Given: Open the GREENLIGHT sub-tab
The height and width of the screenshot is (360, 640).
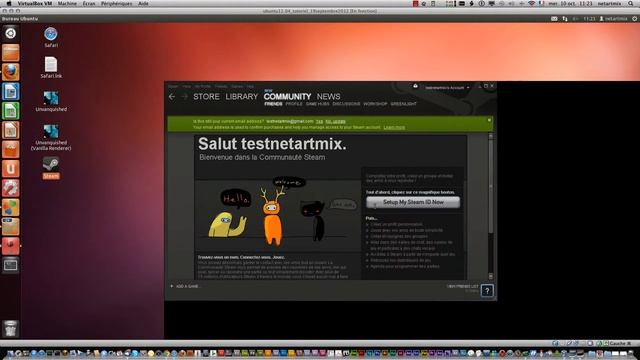Looking at the screenshot, I should pos(403,104).
